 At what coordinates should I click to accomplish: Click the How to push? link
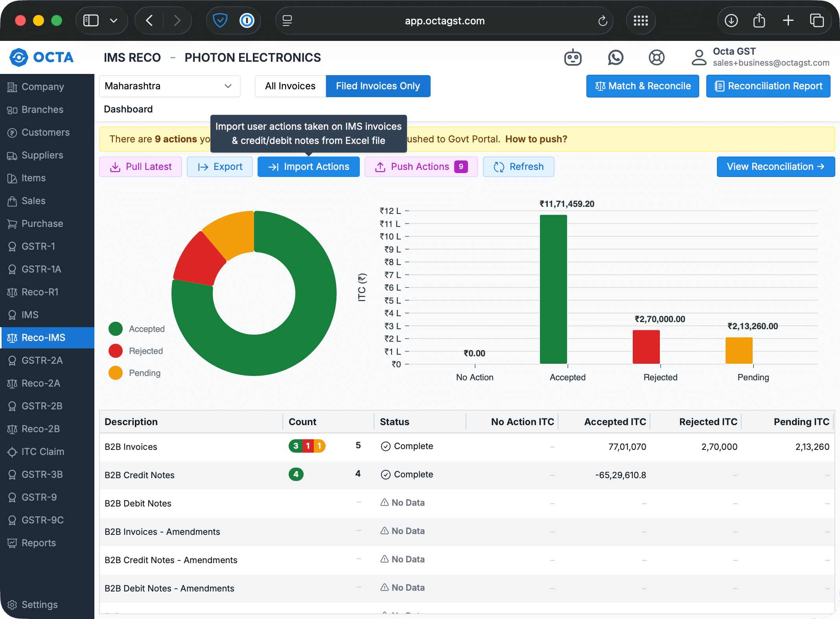pos(536,139)
